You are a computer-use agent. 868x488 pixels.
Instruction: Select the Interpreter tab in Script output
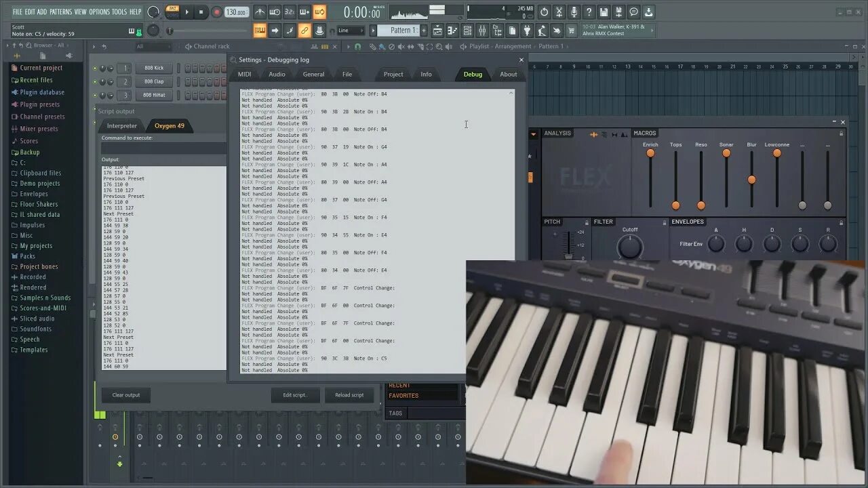coord(122,125)
